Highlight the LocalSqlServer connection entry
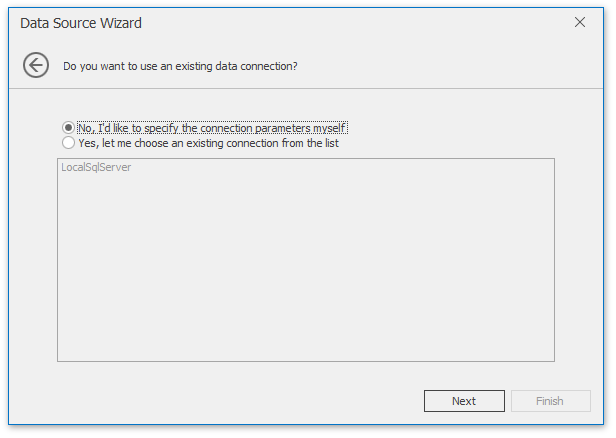The height and width of the screenshot is (438, 616). [96, 167]
